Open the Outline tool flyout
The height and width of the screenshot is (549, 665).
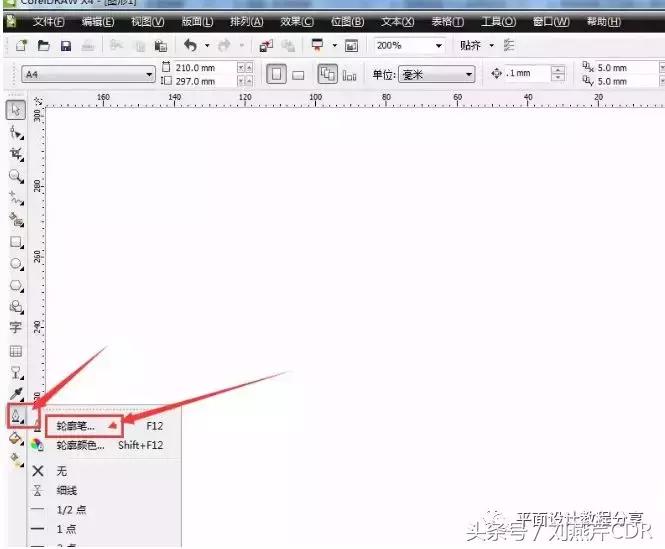(16, 416)
